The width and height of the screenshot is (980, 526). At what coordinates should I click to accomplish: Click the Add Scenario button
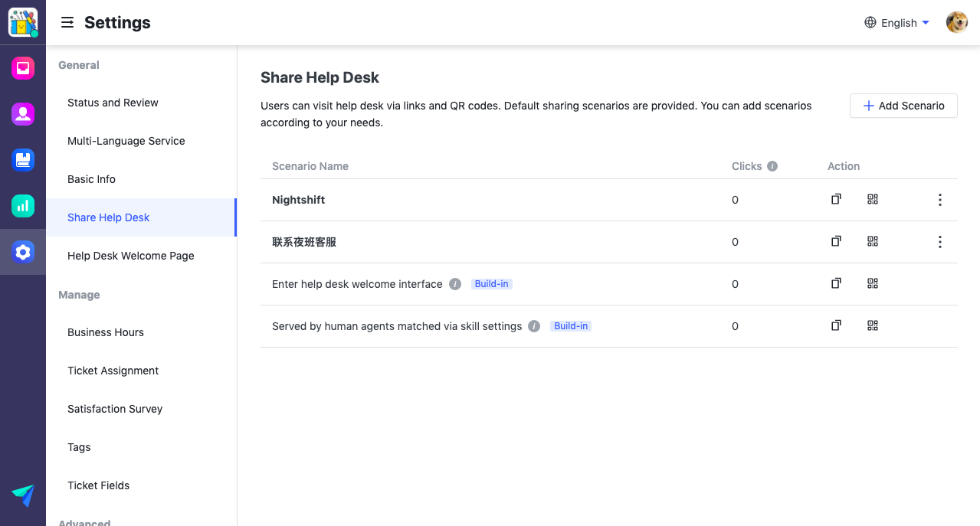pos(903,106)
